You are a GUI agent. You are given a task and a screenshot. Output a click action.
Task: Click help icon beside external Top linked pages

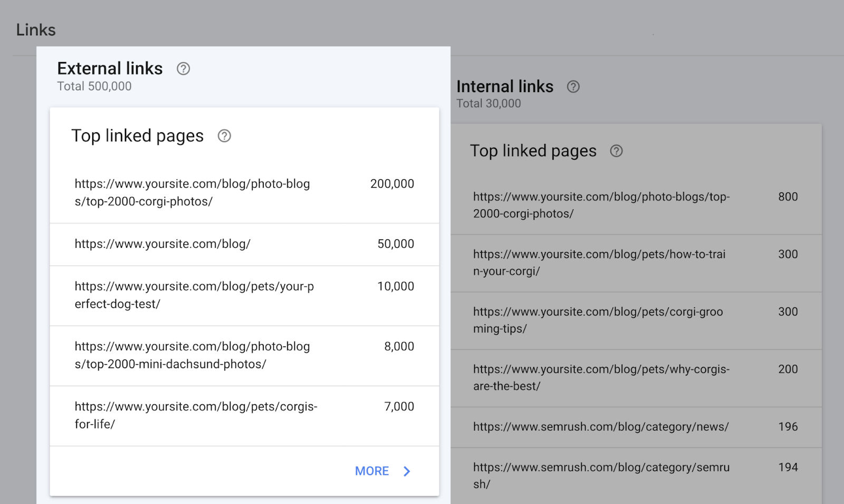pos(224,136)
